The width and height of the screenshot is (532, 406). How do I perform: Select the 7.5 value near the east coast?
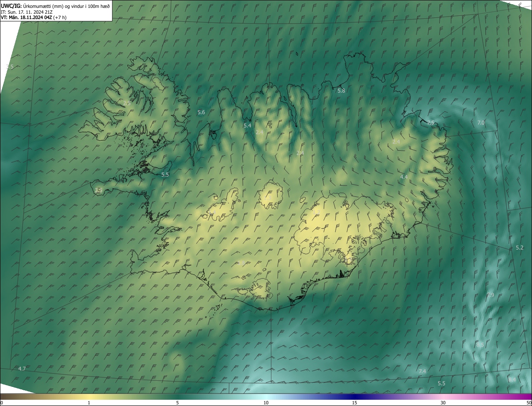click(431, 122)
